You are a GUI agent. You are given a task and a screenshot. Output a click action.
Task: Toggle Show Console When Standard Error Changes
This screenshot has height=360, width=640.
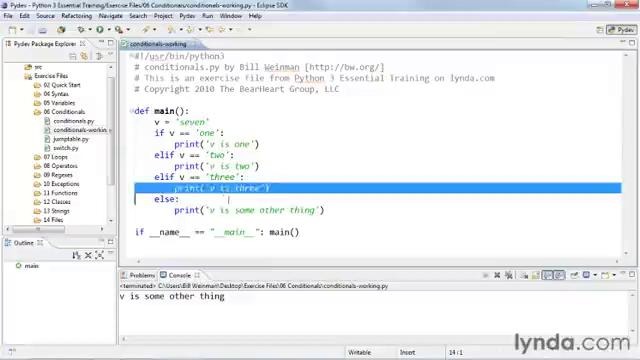pos(559,275)
